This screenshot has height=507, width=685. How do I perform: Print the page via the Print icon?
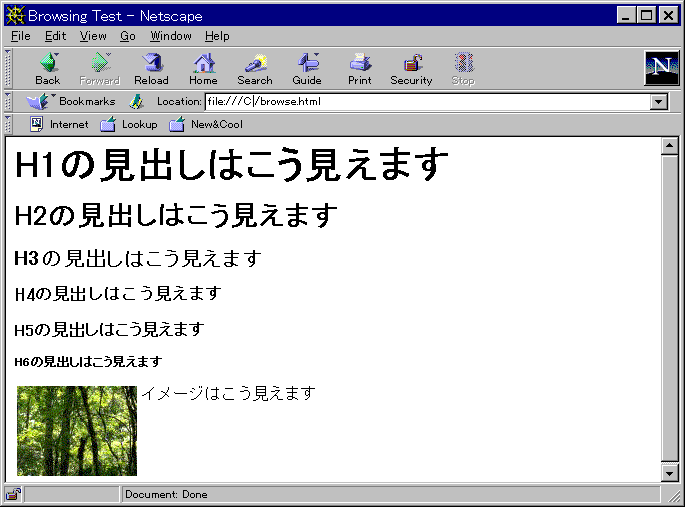(x=360, y=69)
